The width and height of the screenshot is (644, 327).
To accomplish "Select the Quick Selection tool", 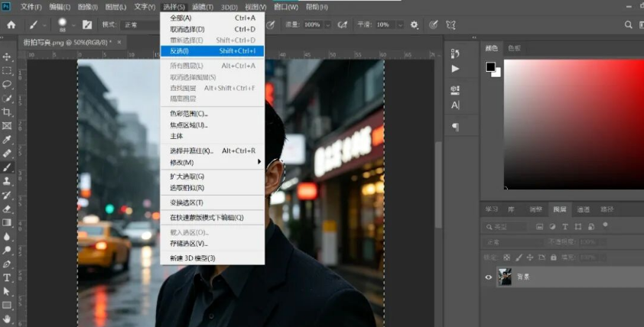I will pos(7,99).
